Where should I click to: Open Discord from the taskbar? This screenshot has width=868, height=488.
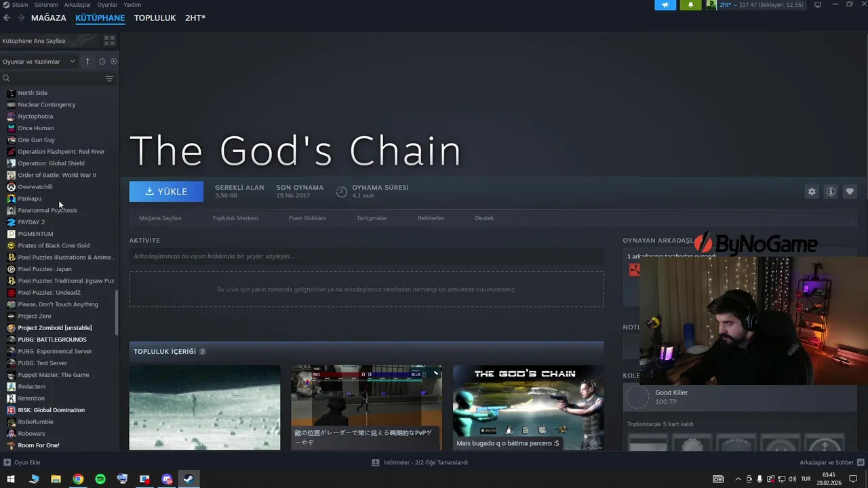pos(167,479)
